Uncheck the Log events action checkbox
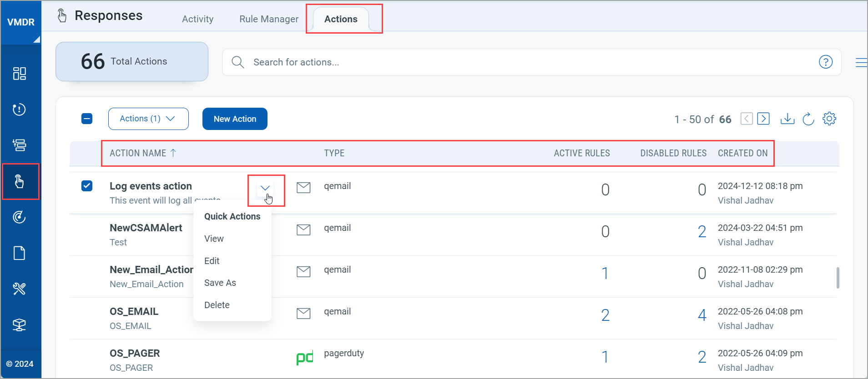Screen dimensions: 868x379 87,186
